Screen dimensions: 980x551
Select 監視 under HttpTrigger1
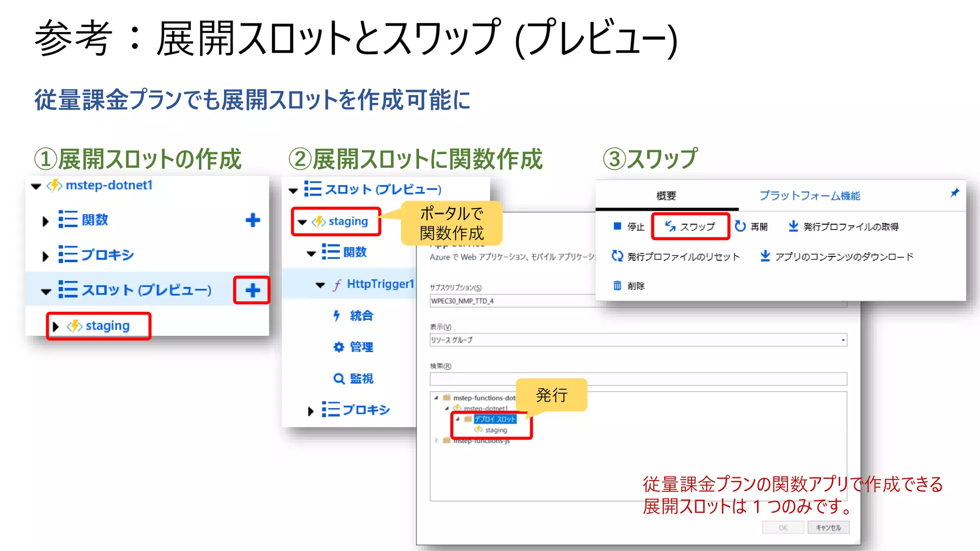pos(361,378)
